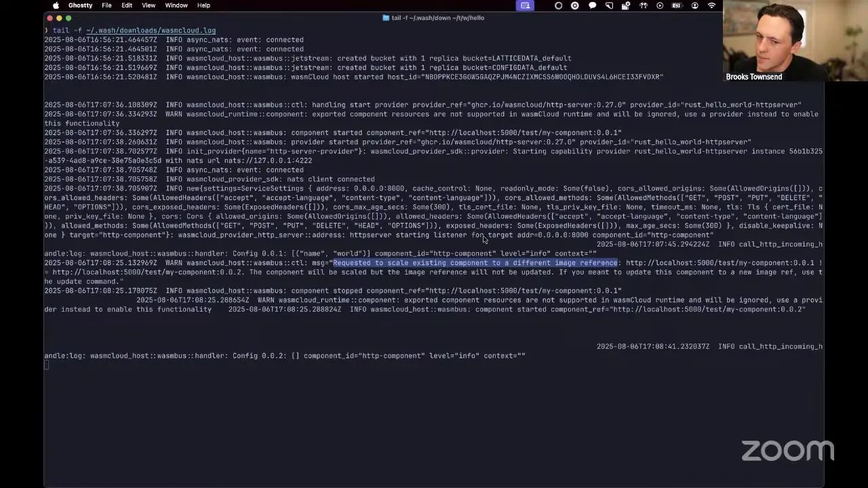Screen dimensions: 868x488
Task: Click timestamp "2025-08-06T17:08:41.232037Z"
Action: tap(653, 346)
